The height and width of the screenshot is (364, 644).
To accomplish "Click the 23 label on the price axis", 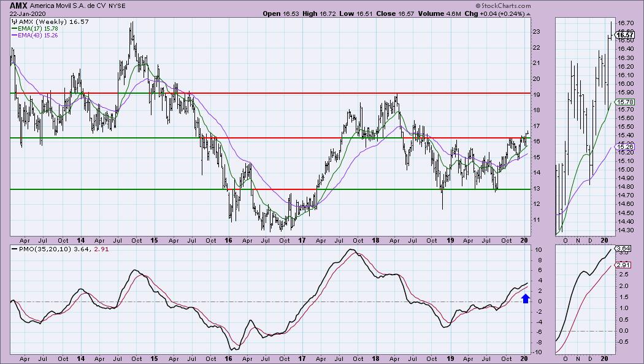I will (536, 32).
